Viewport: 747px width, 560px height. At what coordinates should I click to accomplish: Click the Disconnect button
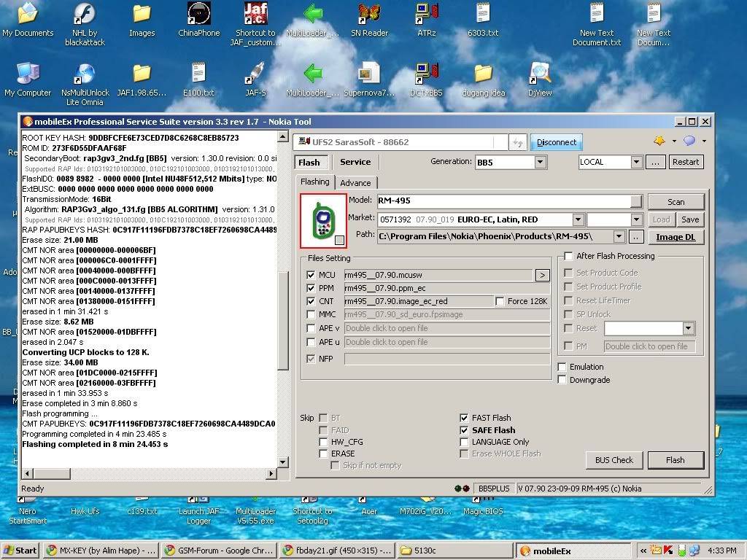coord(556,142)
